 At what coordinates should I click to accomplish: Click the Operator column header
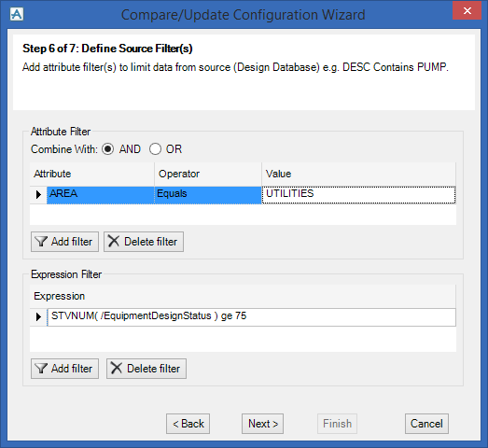tap(208, 174)
